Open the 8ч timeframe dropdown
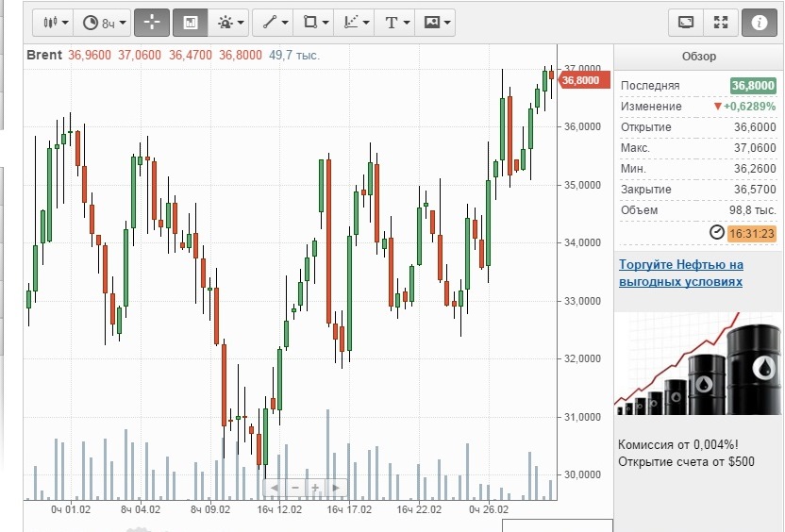 (104, 22)
